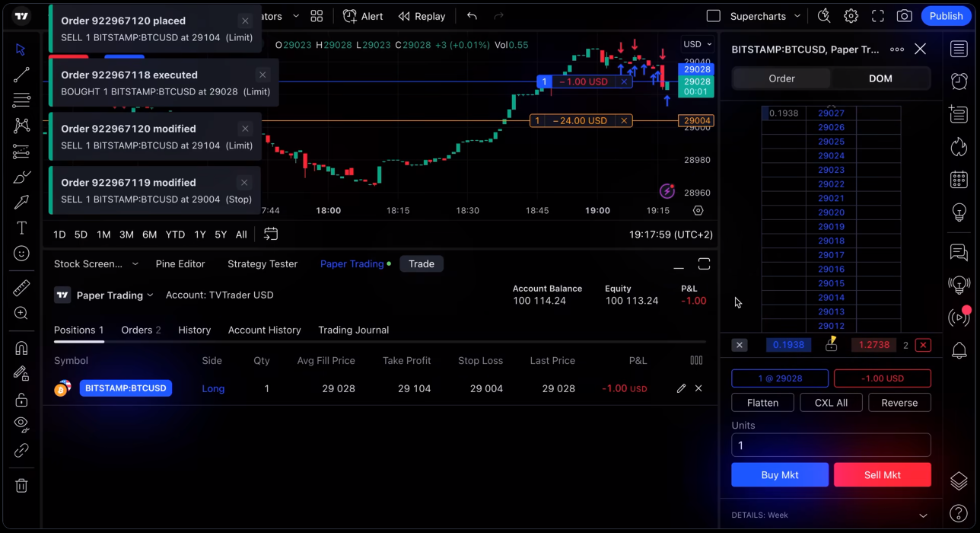Open the notifications bell

pyautogui.click(x=959, y=350)
